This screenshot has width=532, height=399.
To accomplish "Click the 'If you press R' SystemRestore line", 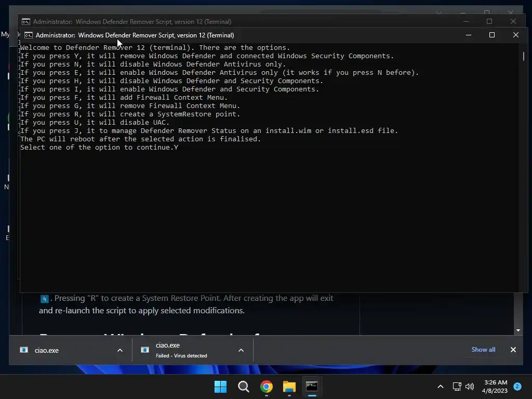I will [130, 114].
